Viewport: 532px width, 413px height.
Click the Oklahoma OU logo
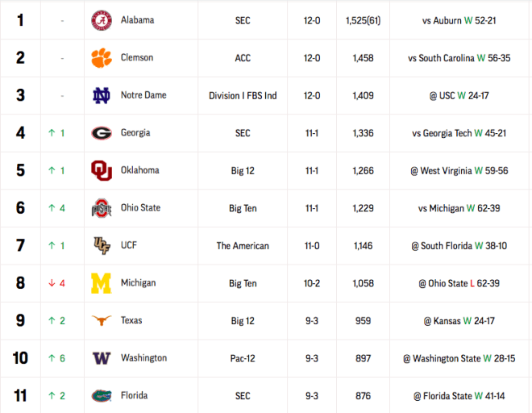tap(102, 170)
